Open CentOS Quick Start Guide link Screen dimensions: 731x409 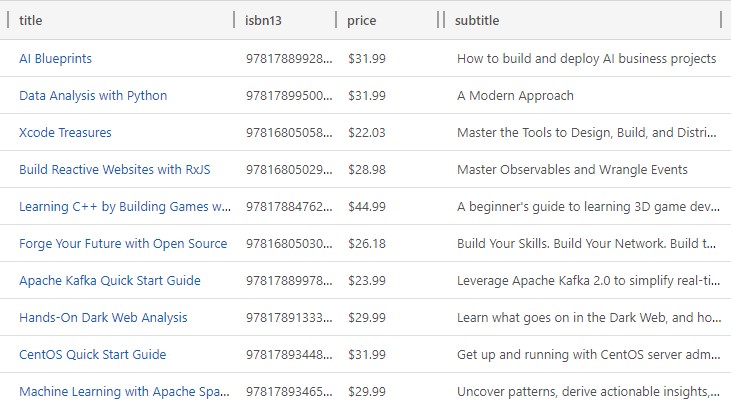coord(92,354)
